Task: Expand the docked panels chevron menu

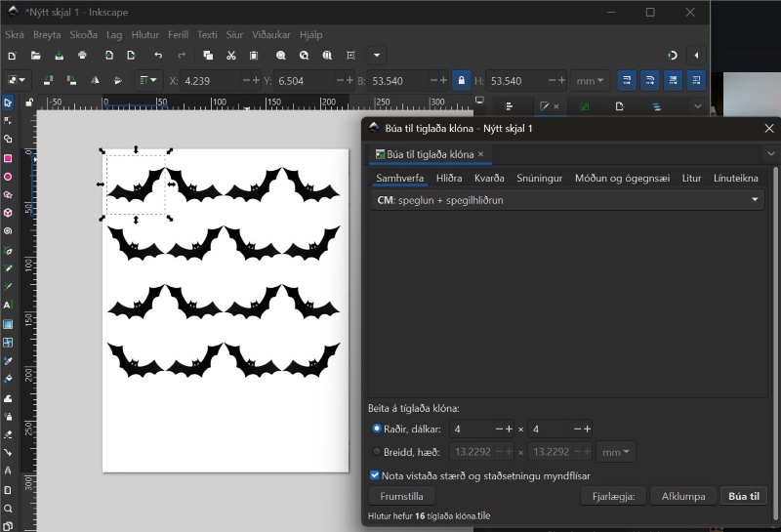Action: (698, 106)
